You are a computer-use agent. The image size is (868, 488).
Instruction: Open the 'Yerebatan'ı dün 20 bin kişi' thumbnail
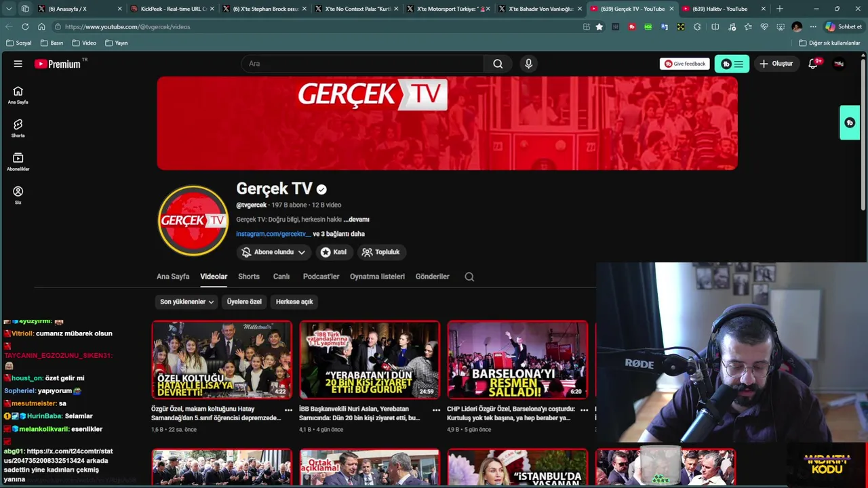370,359
